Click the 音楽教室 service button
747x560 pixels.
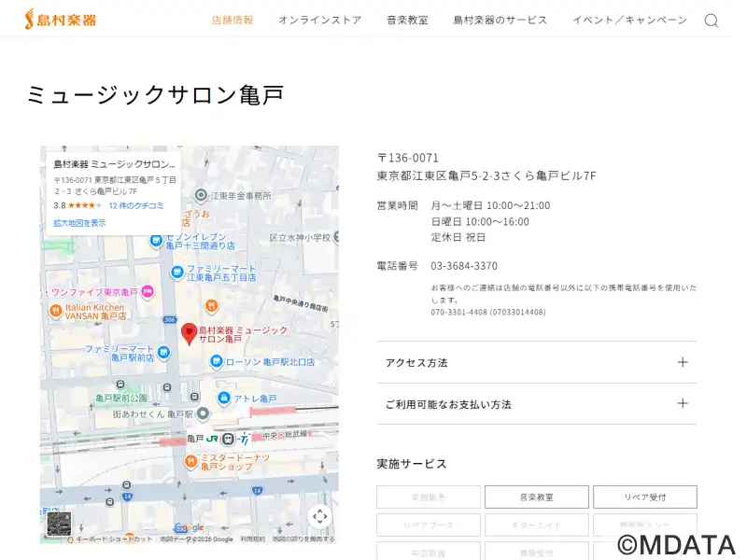[536, 497]
